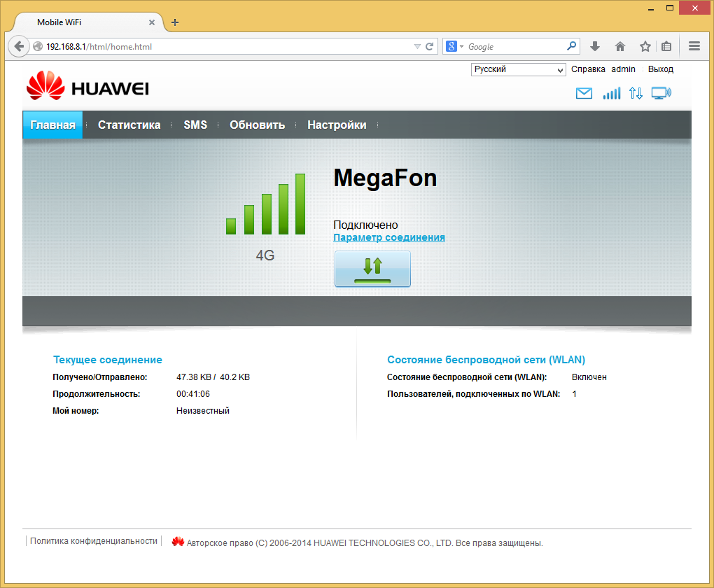Open the Настройки tab
The image size is (714, 588).
(337, 125)
